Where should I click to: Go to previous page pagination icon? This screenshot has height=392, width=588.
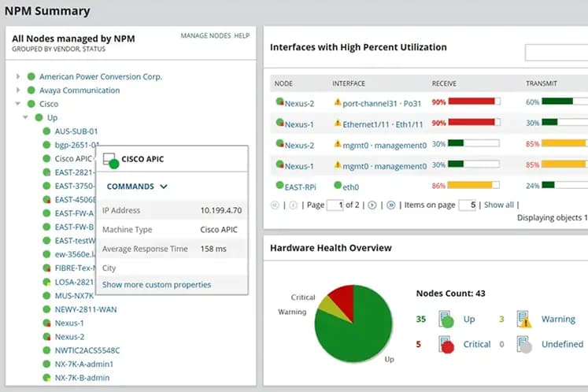coord(294,205)
